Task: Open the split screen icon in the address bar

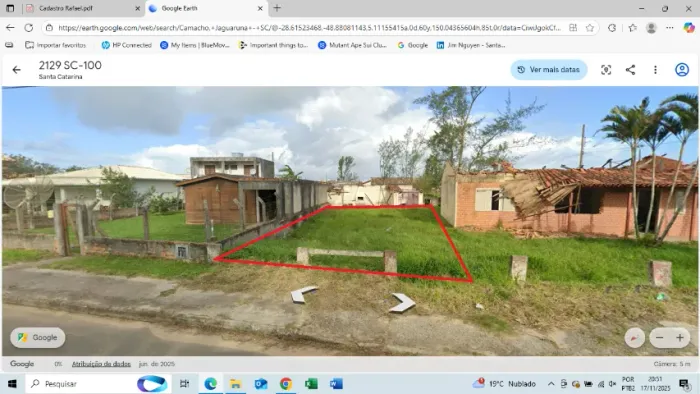Action: pos(573,28)
